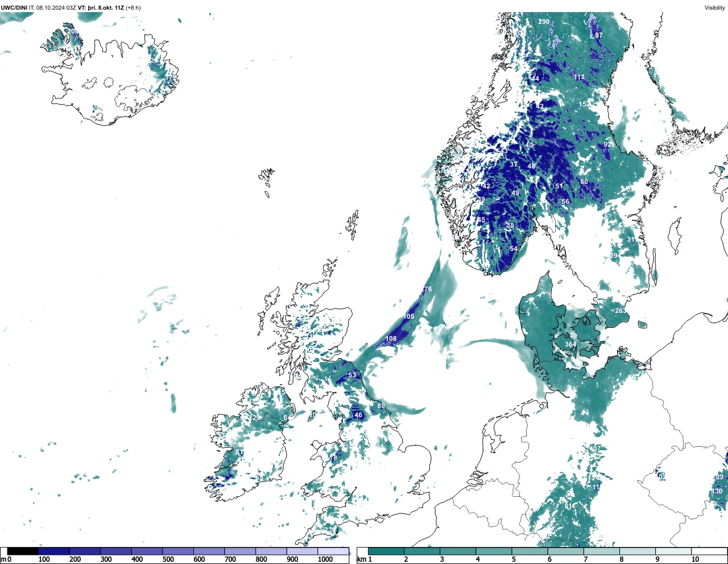Choose the 700–800 m lavender legend segment

click(x=240, y=551)
